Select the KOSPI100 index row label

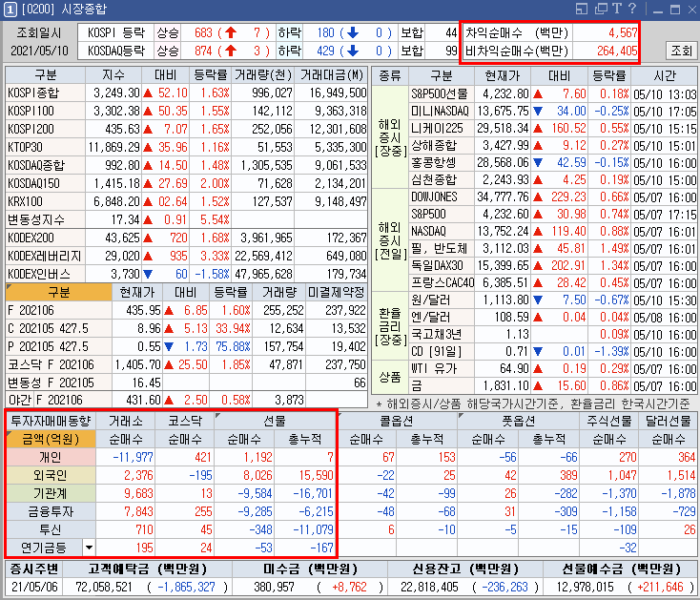tap(45, 111)
